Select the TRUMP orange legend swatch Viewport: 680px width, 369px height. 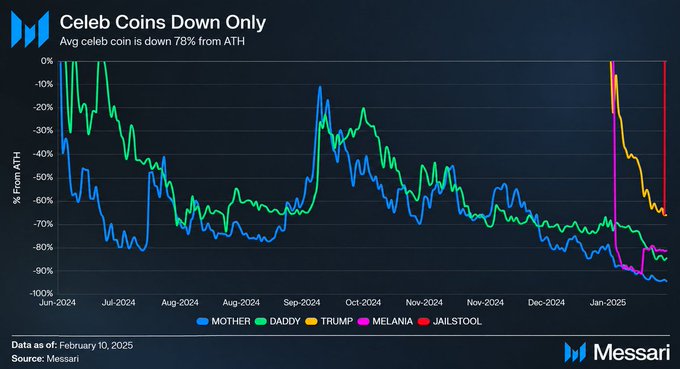[311, 322]
